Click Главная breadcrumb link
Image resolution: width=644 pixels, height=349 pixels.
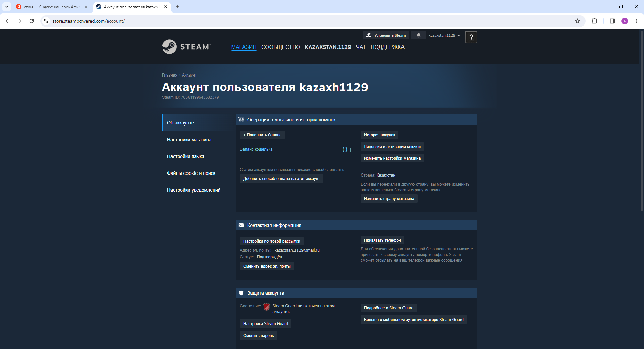pyautogui.click(x=169, y=75)
